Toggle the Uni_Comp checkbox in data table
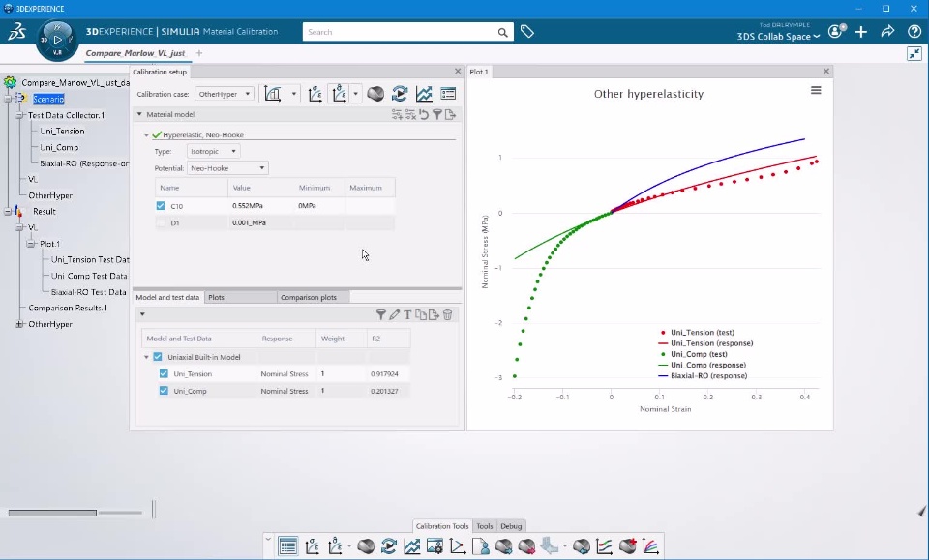 (164, 391)
